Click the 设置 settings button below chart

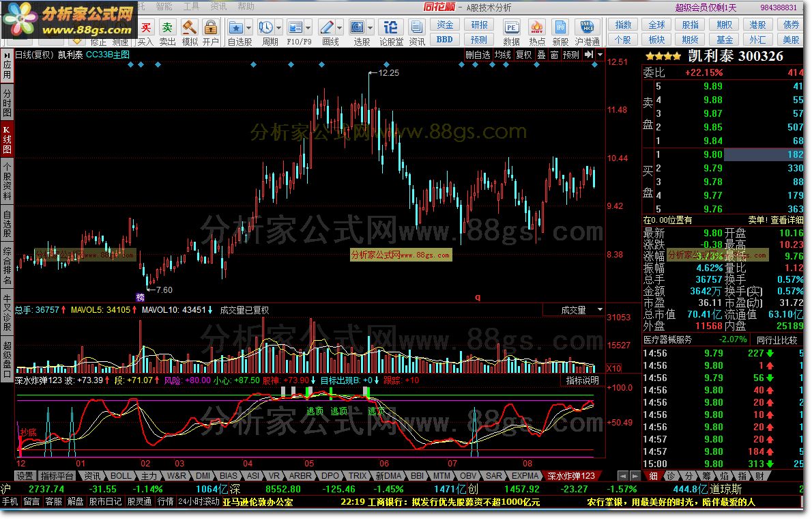coord(25,475)
